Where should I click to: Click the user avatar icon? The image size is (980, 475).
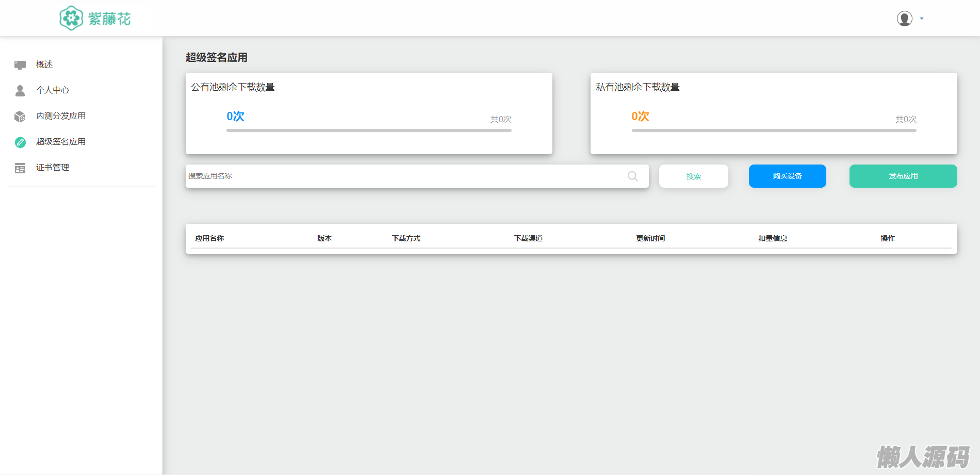pyautogui.click(x=904, y=19)
